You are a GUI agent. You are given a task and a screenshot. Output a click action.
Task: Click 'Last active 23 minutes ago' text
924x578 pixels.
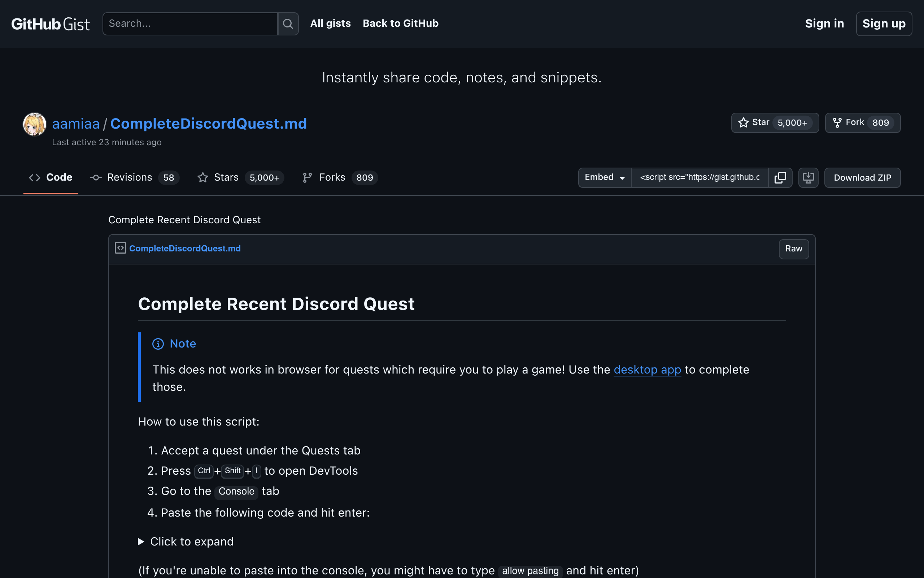pyautogui.click(x=106, y=142)
